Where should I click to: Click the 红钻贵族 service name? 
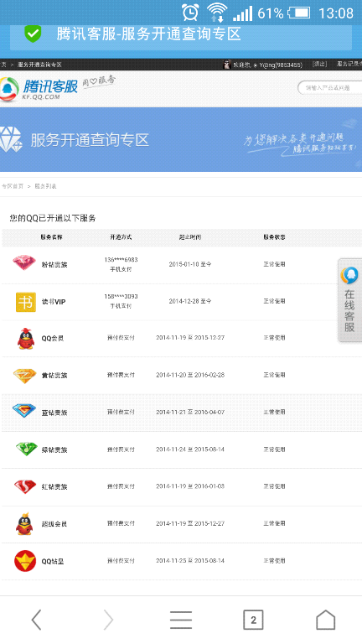[x=54, y=487]
